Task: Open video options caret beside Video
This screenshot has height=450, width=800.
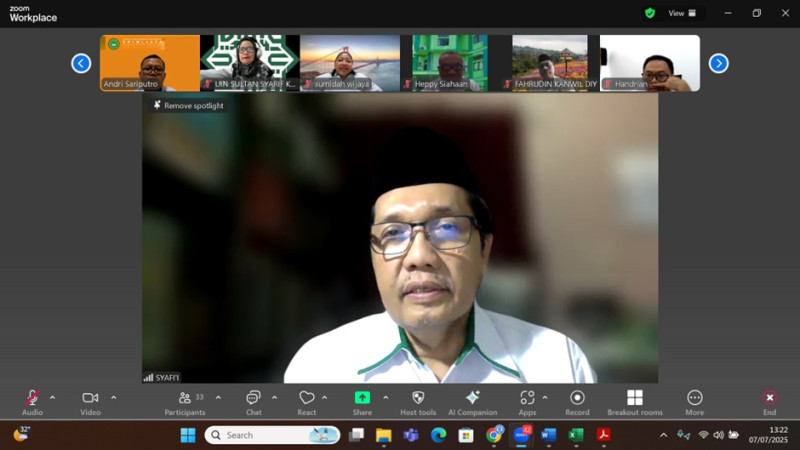Action: [x=113, y=397]
